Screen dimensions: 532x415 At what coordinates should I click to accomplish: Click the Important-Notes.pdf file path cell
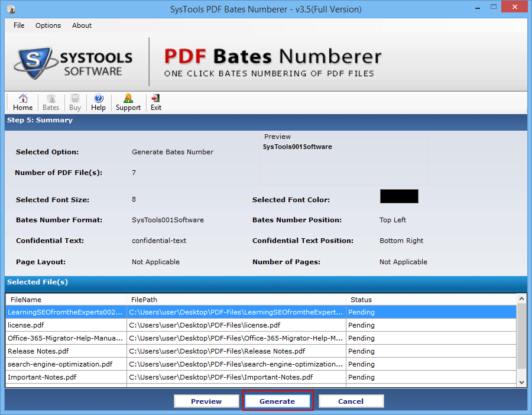(x=236, y=377)
